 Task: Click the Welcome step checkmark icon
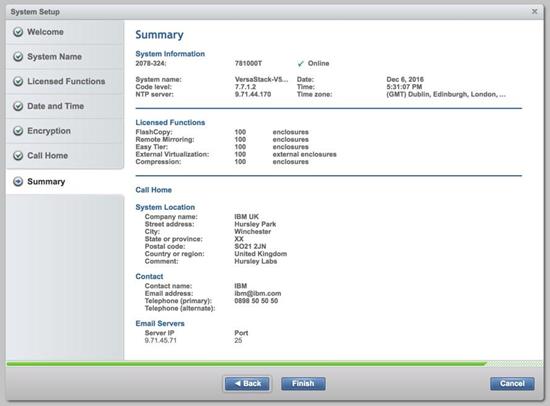(18, 32)
